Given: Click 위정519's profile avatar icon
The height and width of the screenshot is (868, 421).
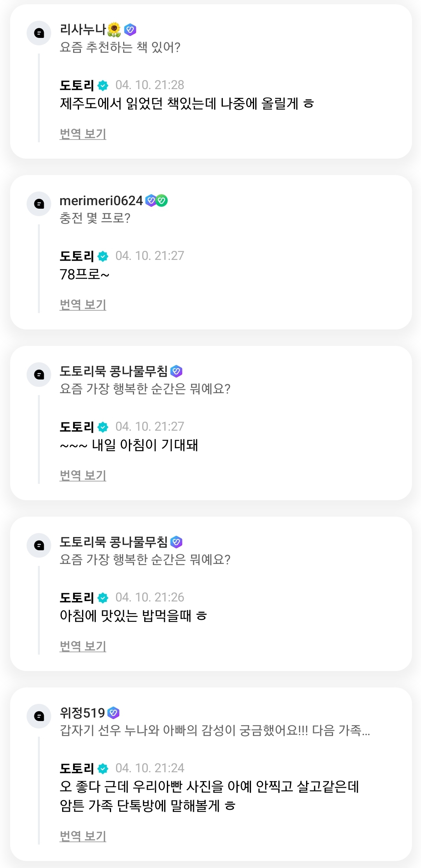Looking at the screenshot, I should click(x=39, y=716).
